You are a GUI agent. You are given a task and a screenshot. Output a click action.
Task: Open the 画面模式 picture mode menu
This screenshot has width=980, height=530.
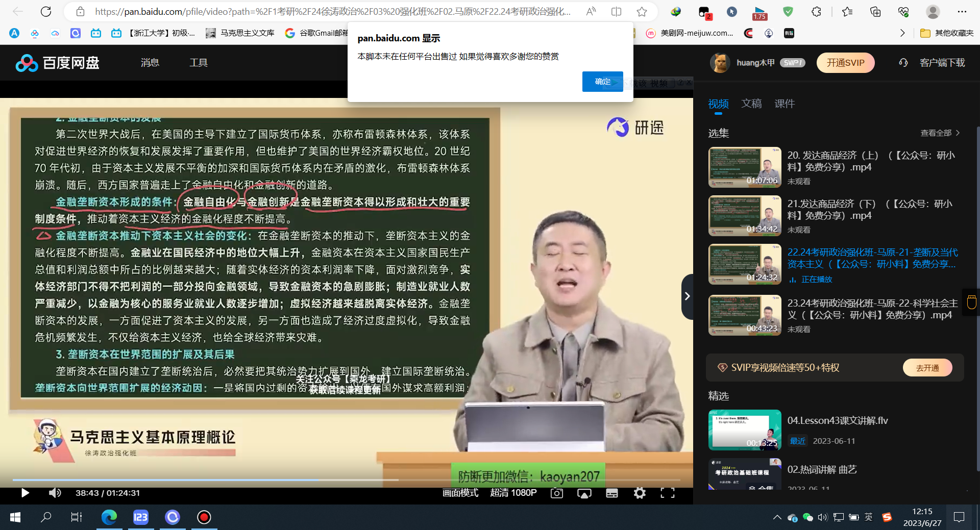[460, 493]
